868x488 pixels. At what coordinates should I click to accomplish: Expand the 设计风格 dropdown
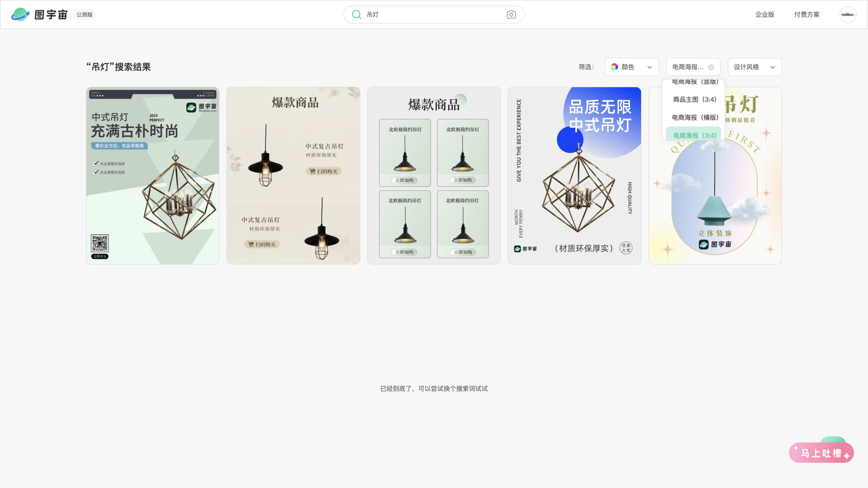[x=755, y=67]
